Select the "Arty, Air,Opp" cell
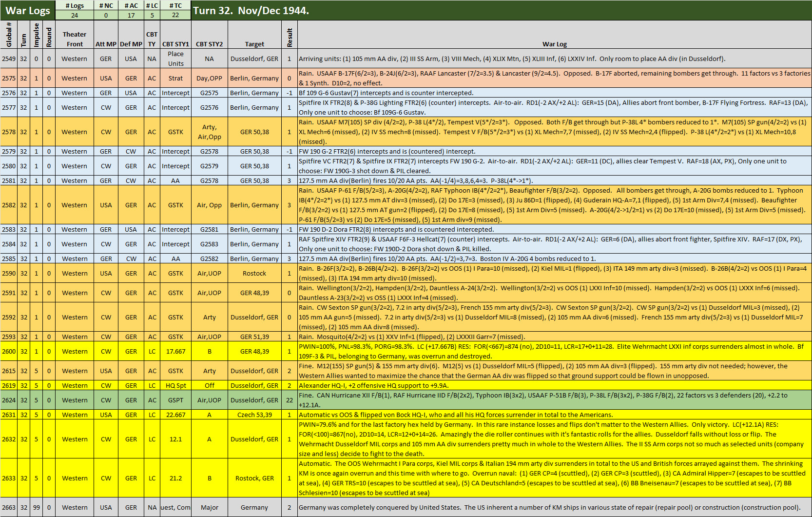Viewport: 812px width, 517px height. click(209, 132)
